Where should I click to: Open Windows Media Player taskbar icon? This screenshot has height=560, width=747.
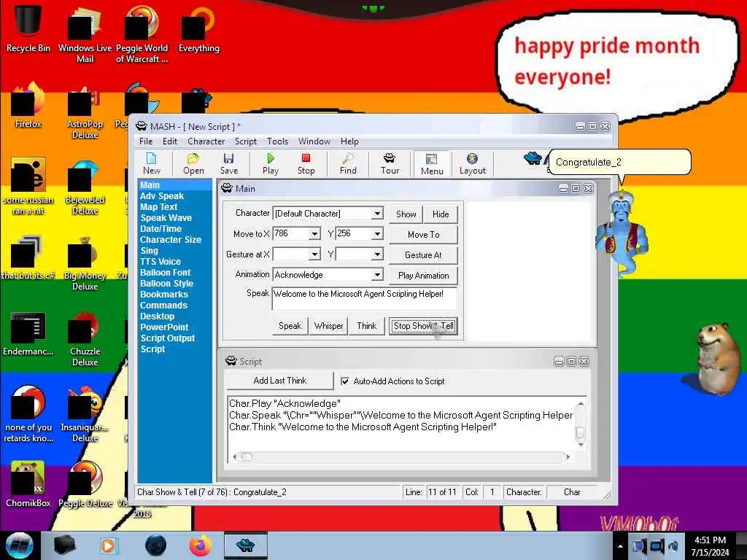point(108,545)
